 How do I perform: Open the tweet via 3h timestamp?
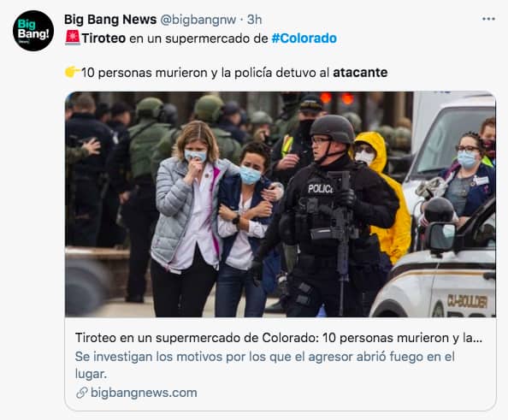coord(254,20)
